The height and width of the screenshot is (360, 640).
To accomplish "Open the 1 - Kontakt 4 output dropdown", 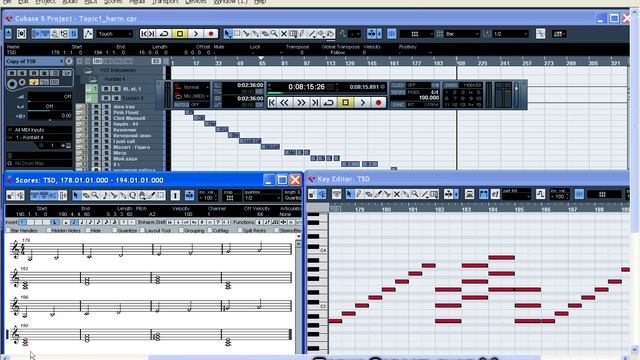I will [x=39, y=138].
